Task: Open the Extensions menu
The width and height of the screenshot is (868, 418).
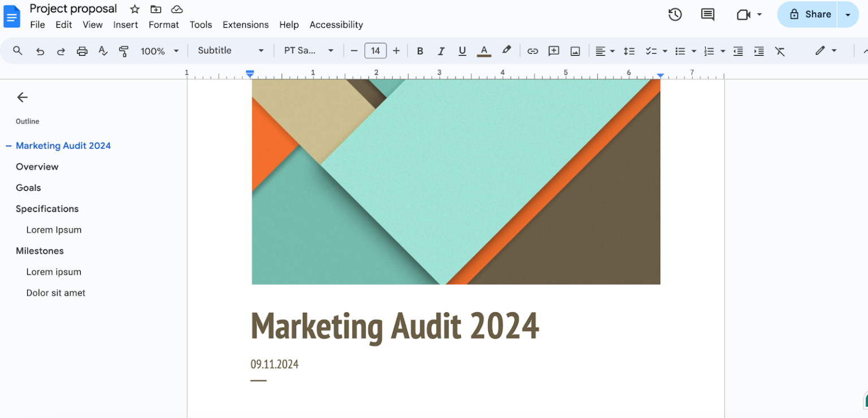Action: coord(245,24)
